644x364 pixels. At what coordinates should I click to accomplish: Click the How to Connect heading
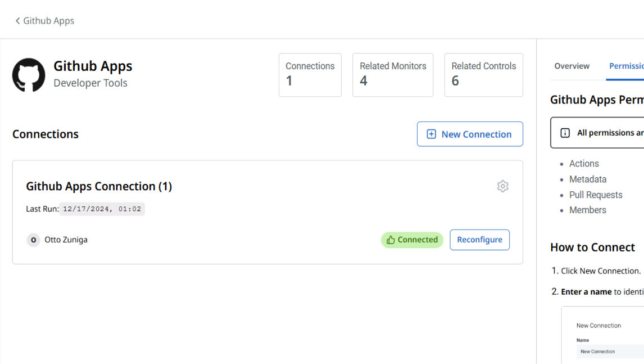click(x=592, y=247)
